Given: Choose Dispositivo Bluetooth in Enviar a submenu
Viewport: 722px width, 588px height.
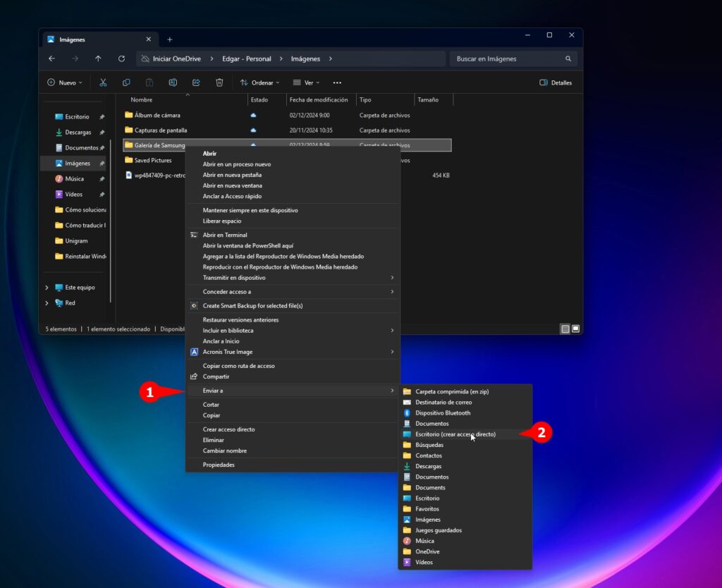Looking at the screenshot, I should tap(465, 413).
